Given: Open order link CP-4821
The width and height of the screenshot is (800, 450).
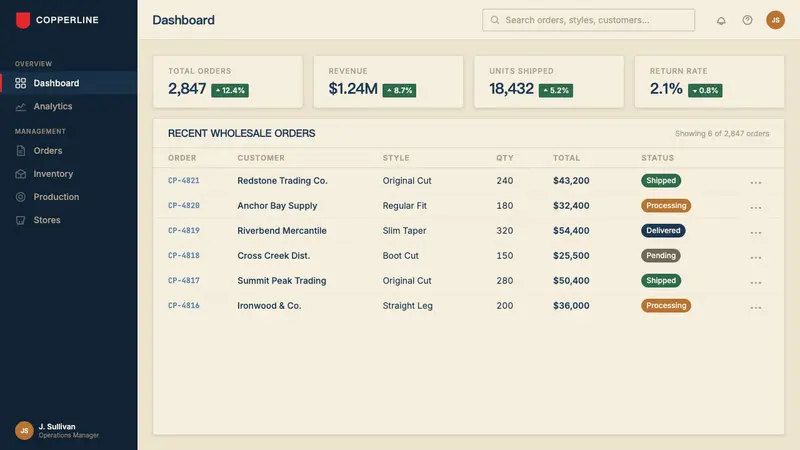Looking at the screenshot, I should click(184, 181).
